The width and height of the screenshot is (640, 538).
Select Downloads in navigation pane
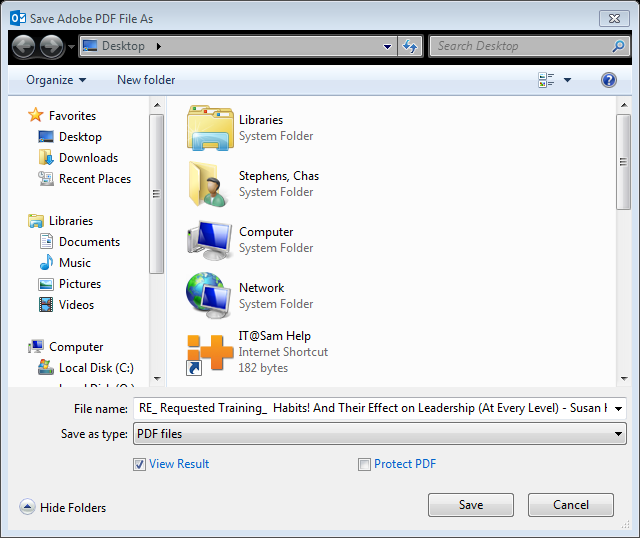(89, 158)
